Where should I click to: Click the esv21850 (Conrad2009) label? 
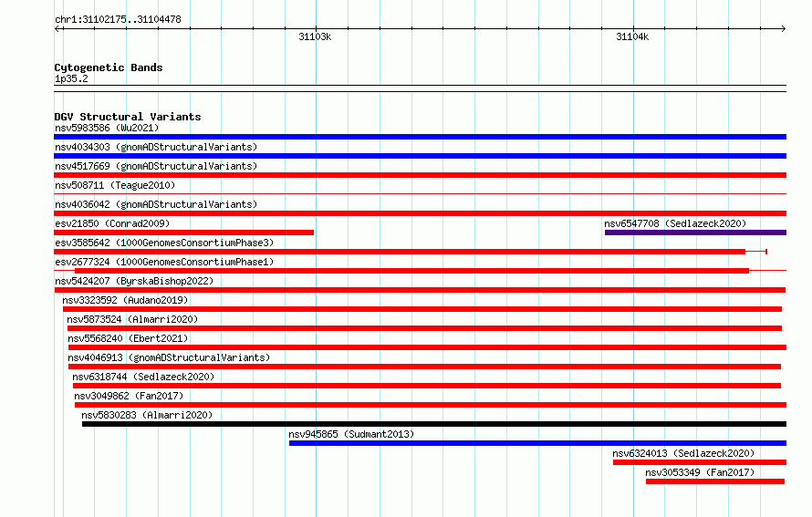112,223
